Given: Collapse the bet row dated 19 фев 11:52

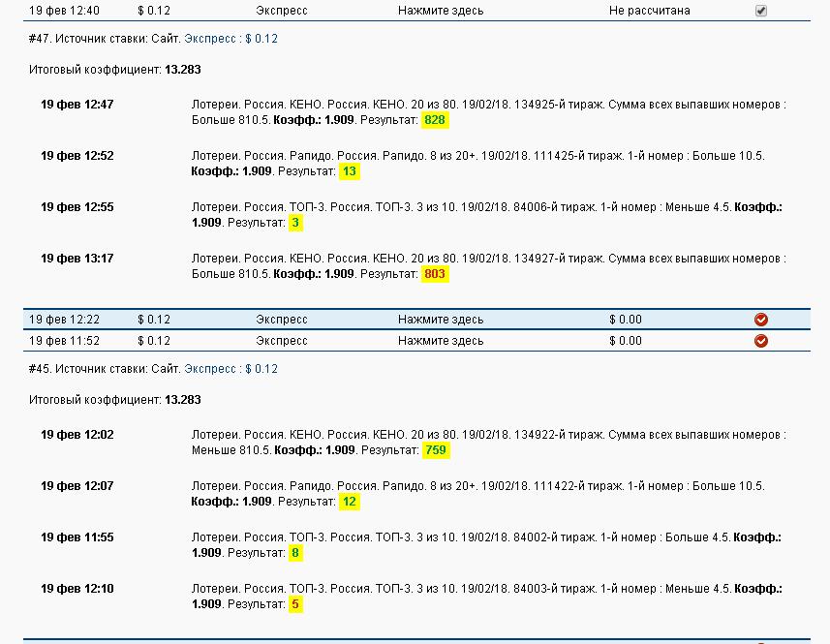Looking at the screenshot, I should pos(64,341).
